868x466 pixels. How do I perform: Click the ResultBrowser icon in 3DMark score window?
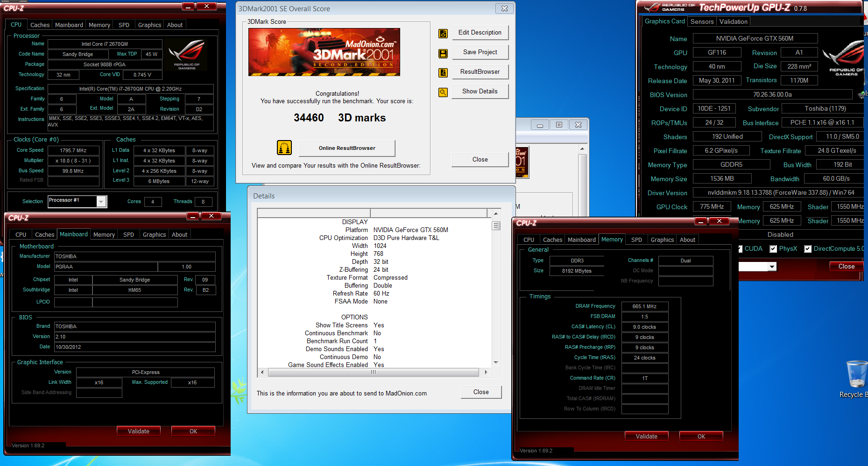[x=443, y=73]
